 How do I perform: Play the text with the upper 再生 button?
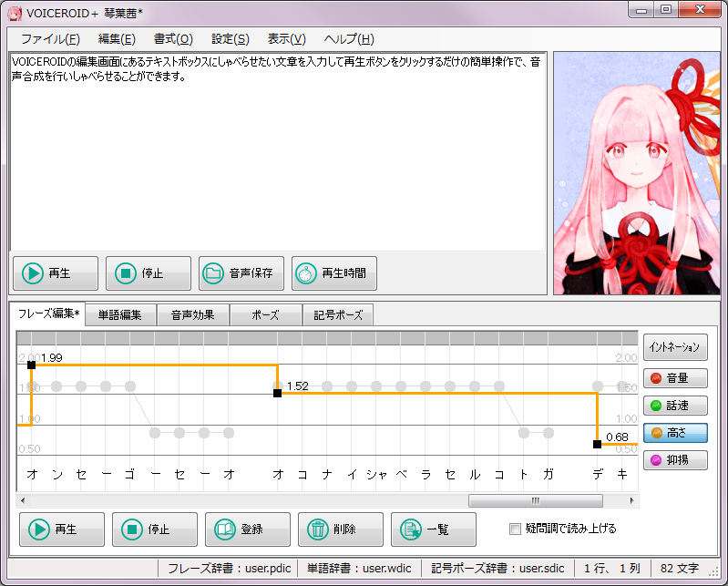tap(56, 273)
